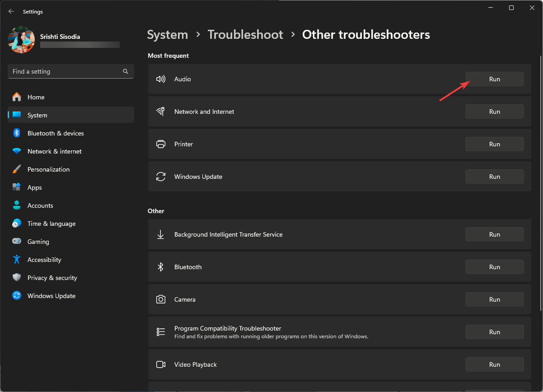Click the Windows Update sidebar icon
The image size is (543, 392).
click(17, 296)
